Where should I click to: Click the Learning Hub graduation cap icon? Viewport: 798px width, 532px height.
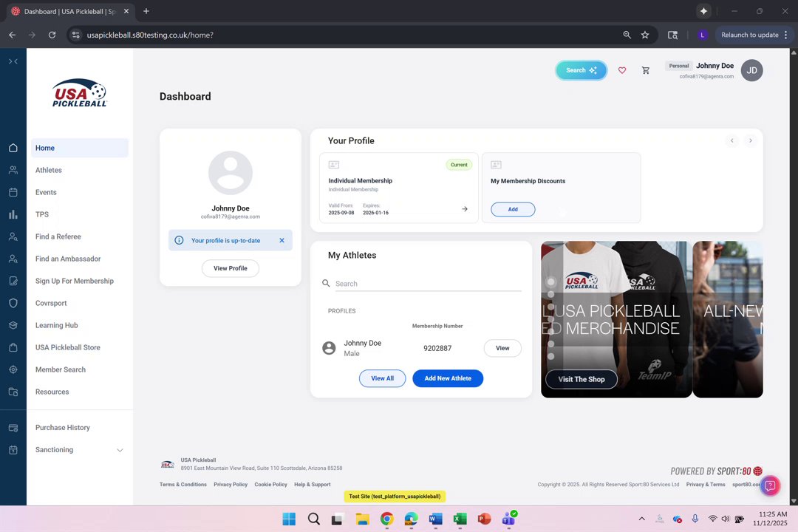13,325
